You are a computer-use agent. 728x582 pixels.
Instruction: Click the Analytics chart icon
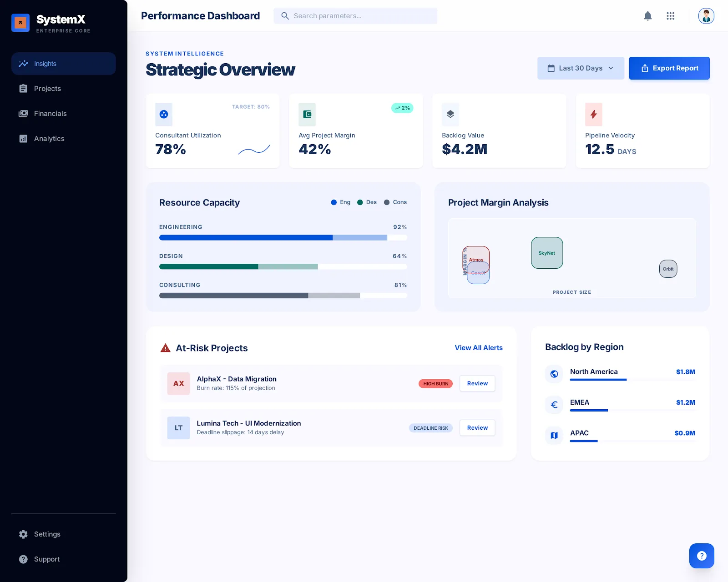click(23, 139)
